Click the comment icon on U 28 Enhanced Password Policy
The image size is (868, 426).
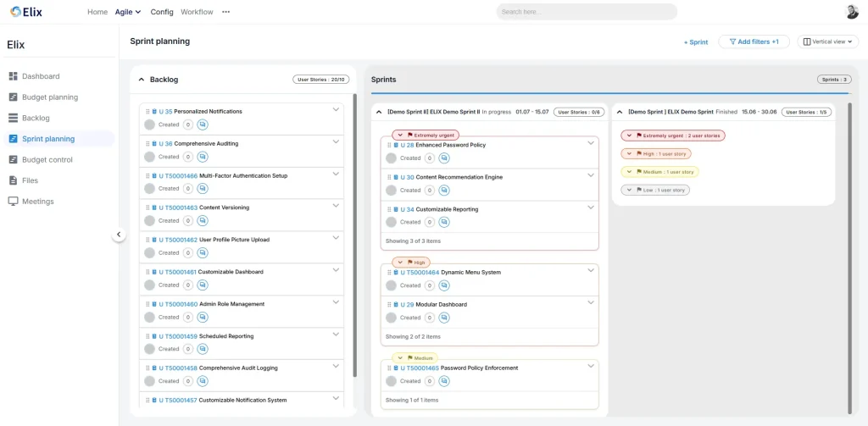444,158
